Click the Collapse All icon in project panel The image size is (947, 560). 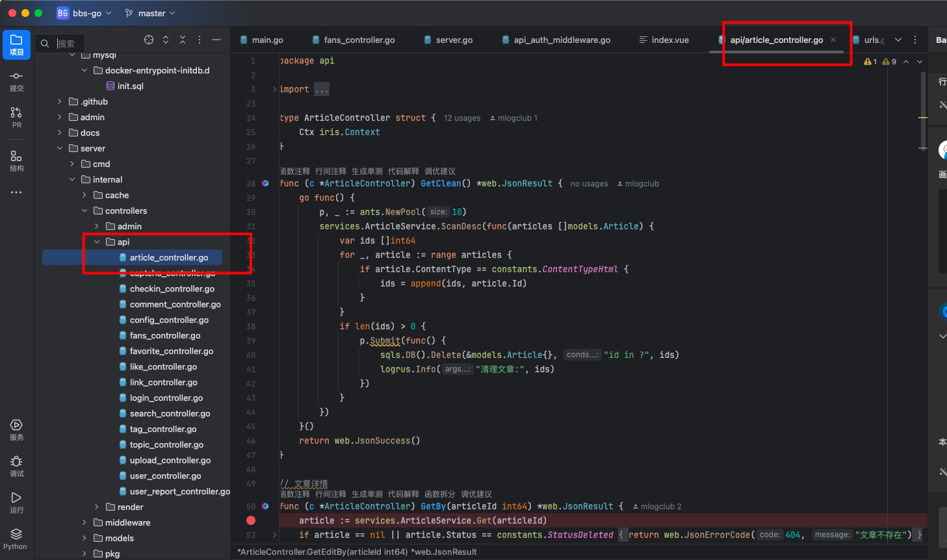click(x=183, y=40)
